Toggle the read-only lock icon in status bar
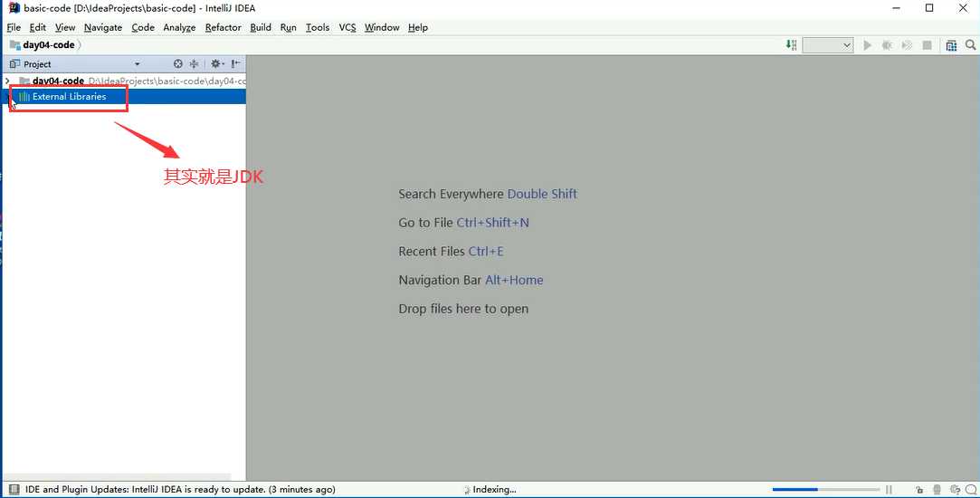The image size is (980, 498). [x=919, y=489]
